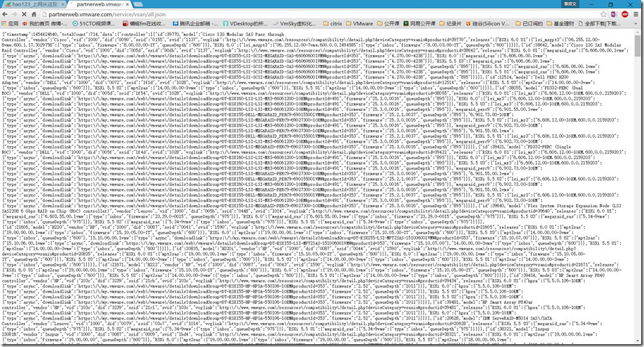Open the 蜻蜓fm在线收 bookmark
The width and height of the screenshot is (644, 347).
(144, 23)
